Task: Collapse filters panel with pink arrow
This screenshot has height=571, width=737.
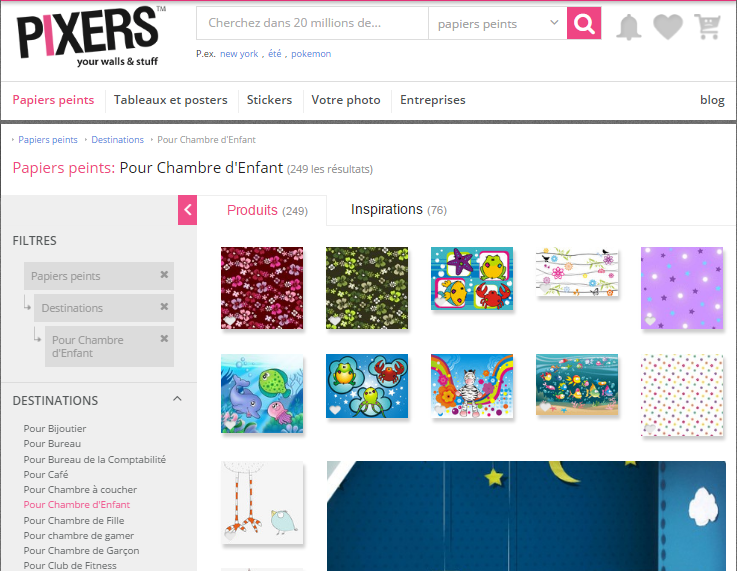Action: tap(188, 210)
